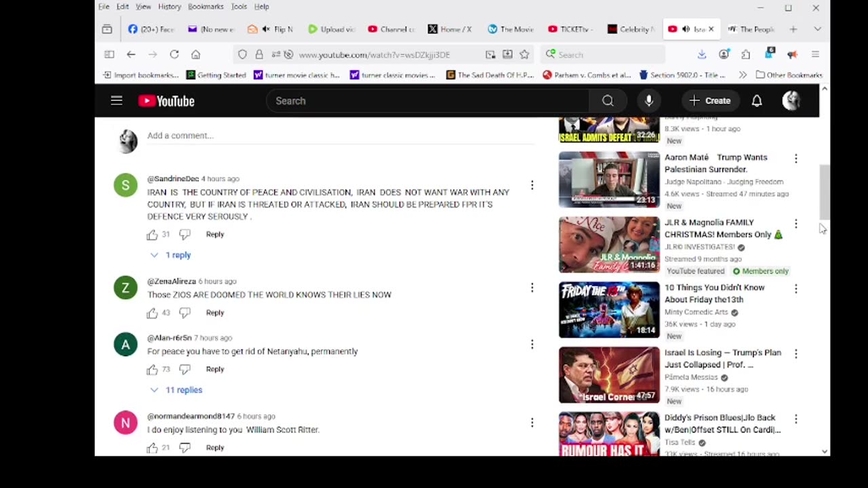
Task: Expand 11 replies under Alan-r6r5n's comment
Action: click(176, 390)
